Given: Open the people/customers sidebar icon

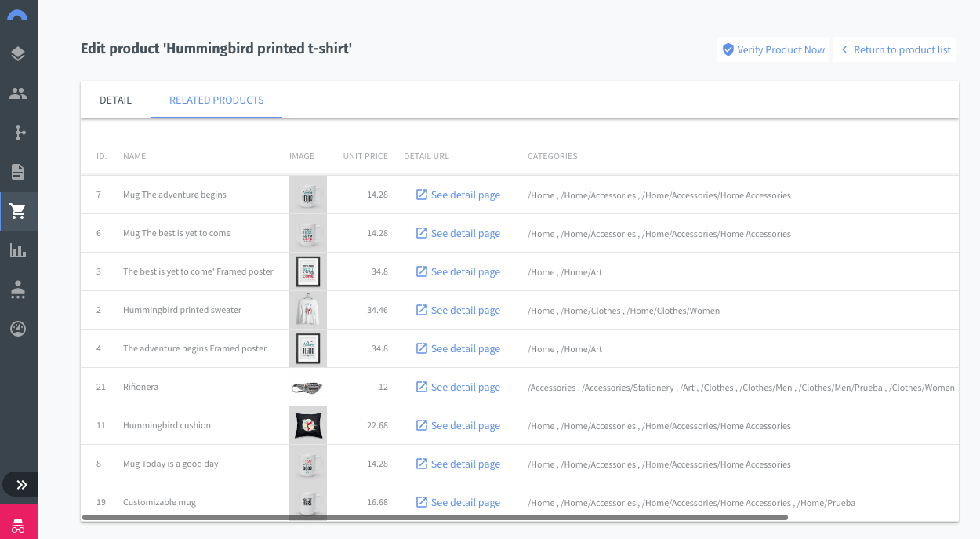Looking at the screenshot, I should (18, 93).
